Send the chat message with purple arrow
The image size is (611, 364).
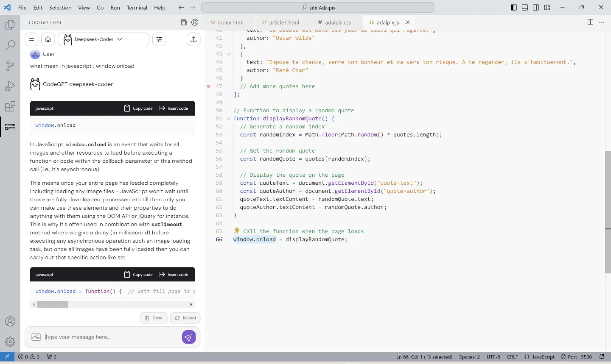(189, 337)
